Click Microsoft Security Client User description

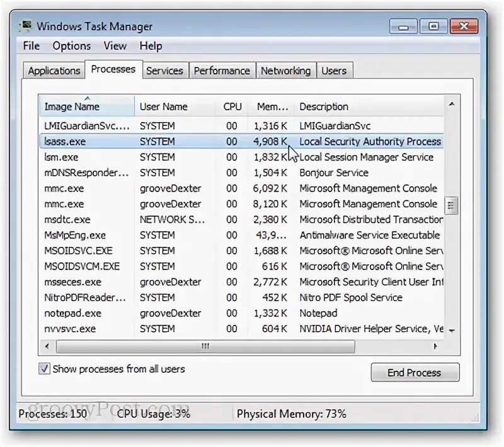[371, 282]
